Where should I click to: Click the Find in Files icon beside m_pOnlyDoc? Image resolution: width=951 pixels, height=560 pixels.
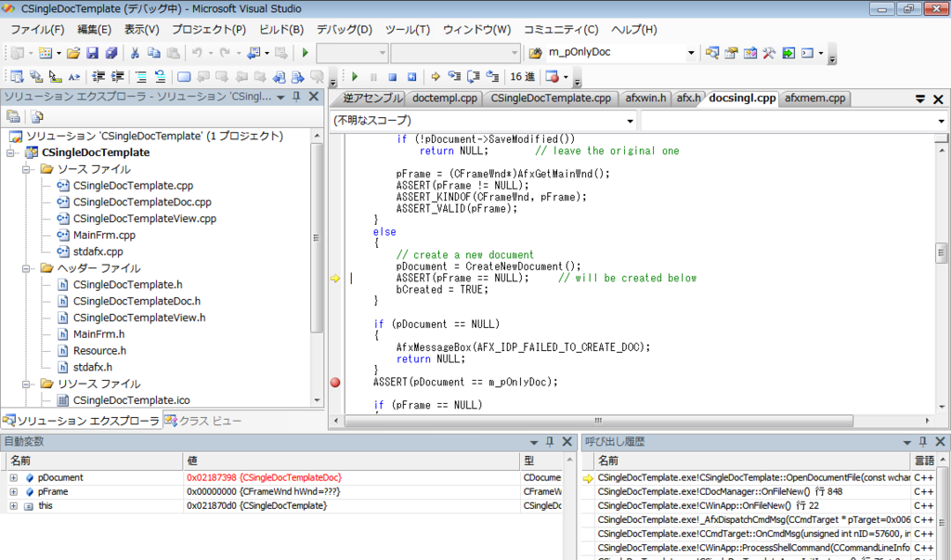point(535,53)
